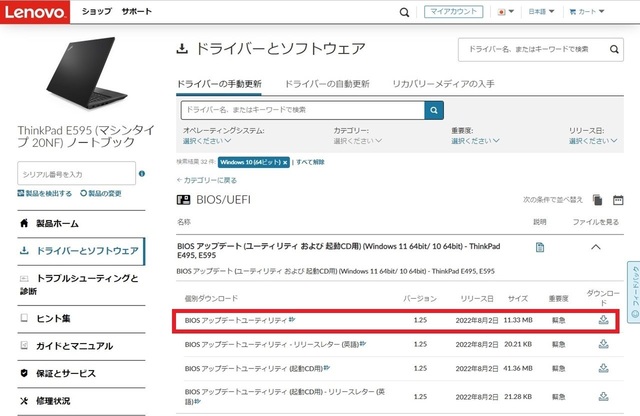Sort by date using the calendar icon
This screenshot has height=416, width=640.
(618, 200)
